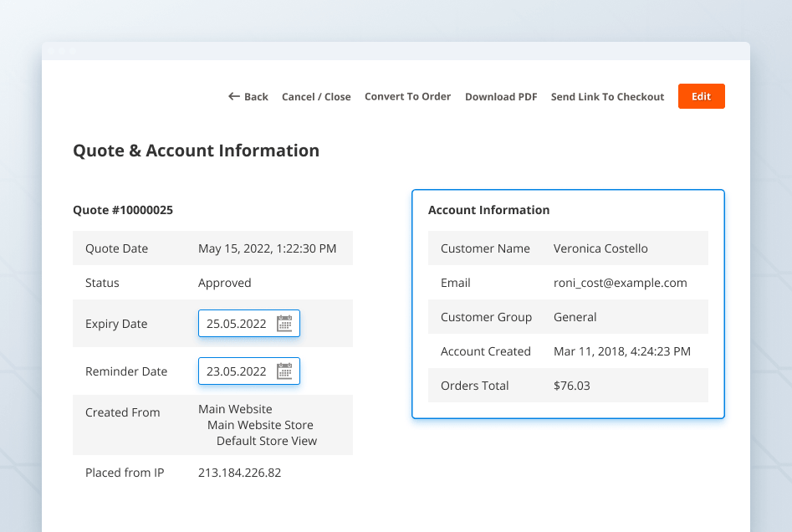Image resolution: width=792 pixels, height=532 pixels.
Task: Click Download PDF
Action: pyautogui.click(x=501, y=96)
